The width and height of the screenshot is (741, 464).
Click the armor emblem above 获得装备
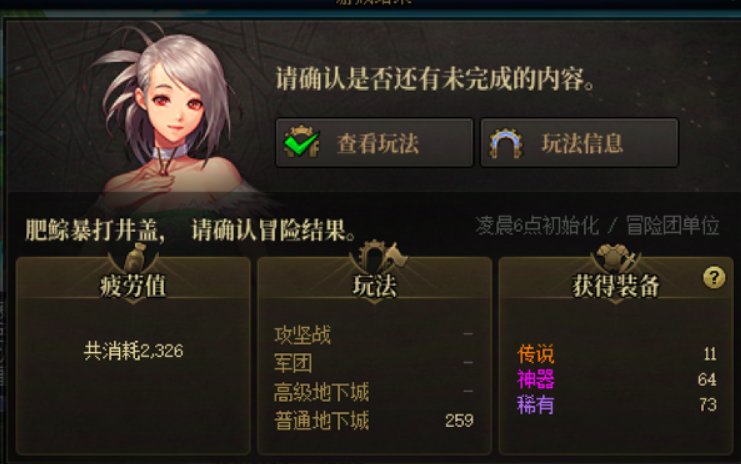pyautogui.click(x=615, y=258)
